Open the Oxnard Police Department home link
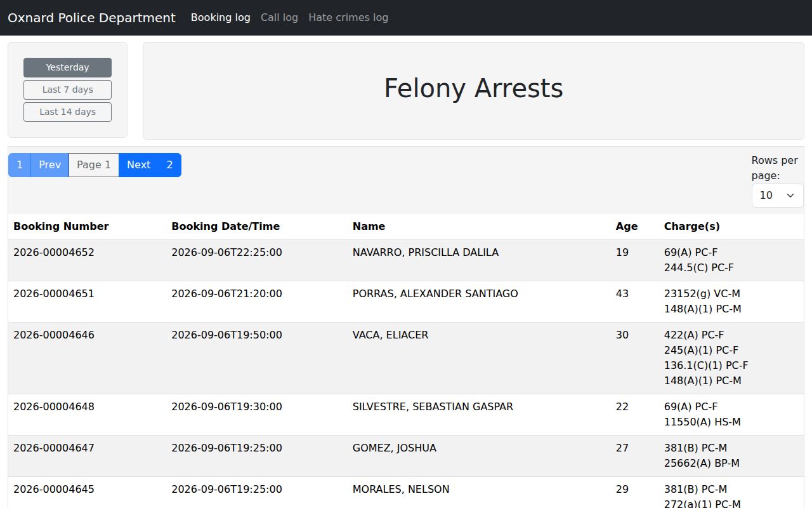 click(x=91, y=18)
